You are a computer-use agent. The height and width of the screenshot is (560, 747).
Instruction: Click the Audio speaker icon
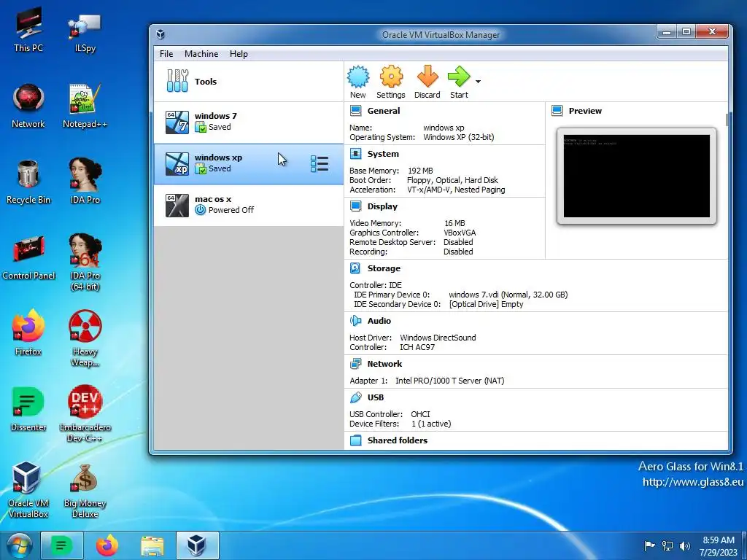[355, 321]
